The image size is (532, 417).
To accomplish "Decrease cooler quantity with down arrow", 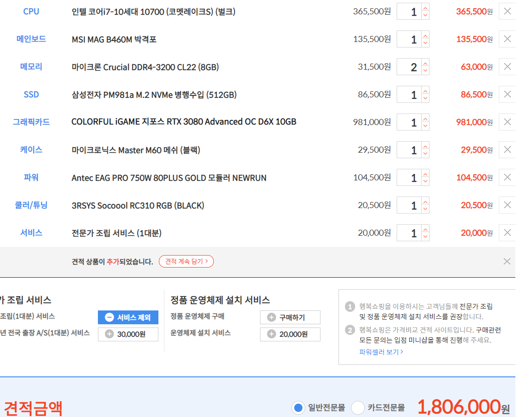I will click(425, 209).
